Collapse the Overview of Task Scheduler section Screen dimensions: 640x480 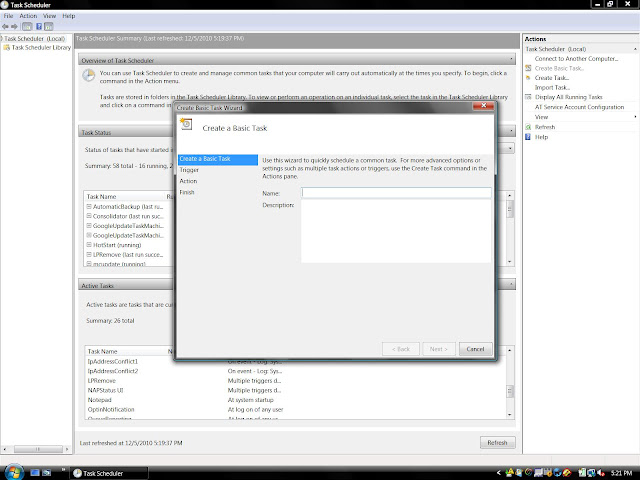pyautogui.click(x=511, y=60)
